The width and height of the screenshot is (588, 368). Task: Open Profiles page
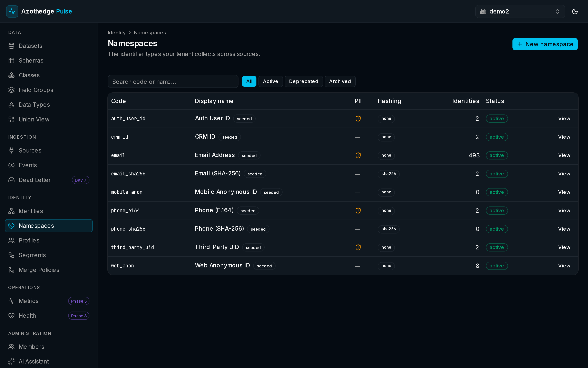49,240
